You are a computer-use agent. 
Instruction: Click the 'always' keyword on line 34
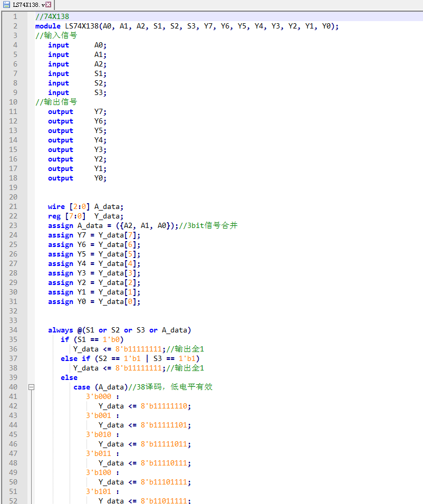click(x=60, y=330)
